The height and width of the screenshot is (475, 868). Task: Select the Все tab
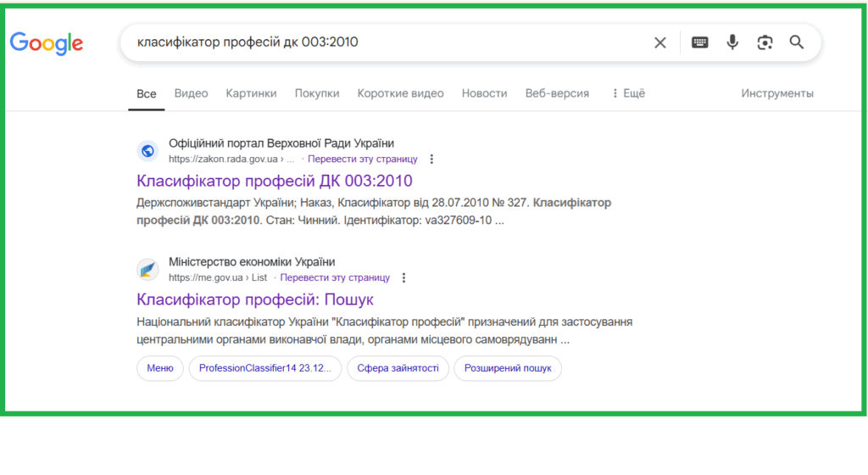[x=146, y=93]
